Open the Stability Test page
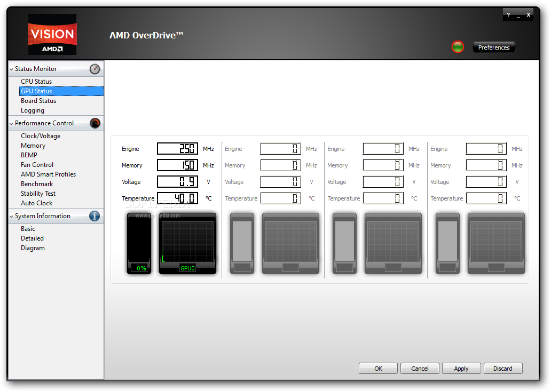Image resolution: width=551 pixels, height=392 pixels. tap(38, 194)
